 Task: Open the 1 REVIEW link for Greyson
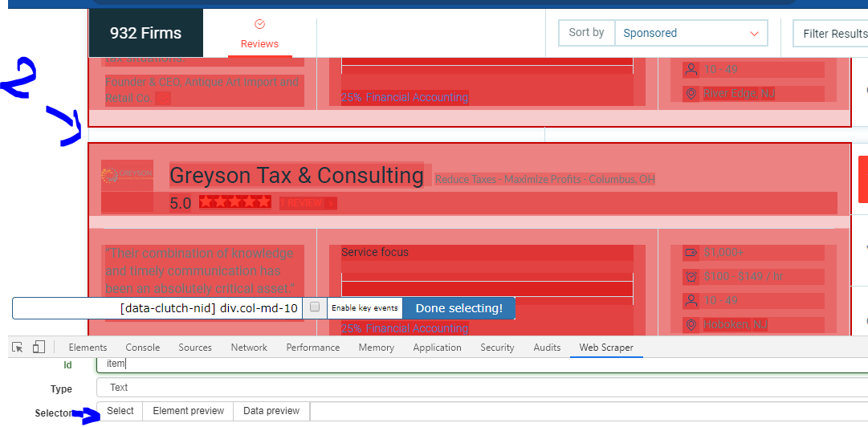pos(308,203)
